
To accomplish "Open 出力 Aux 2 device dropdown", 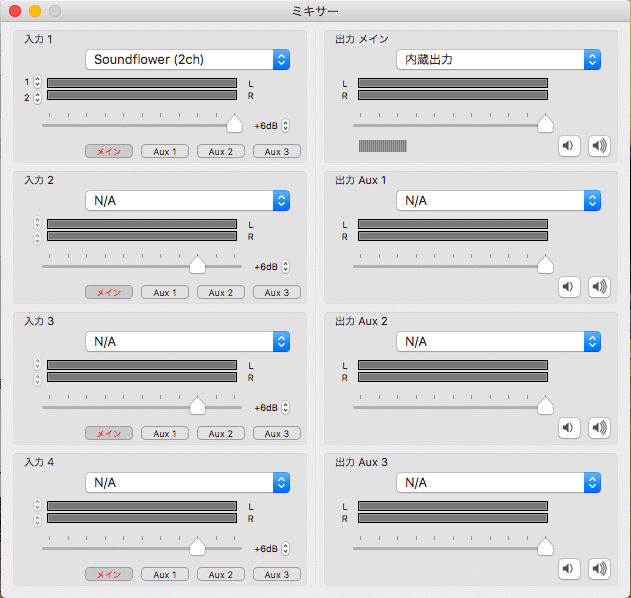I will click(x=499, y=341).
